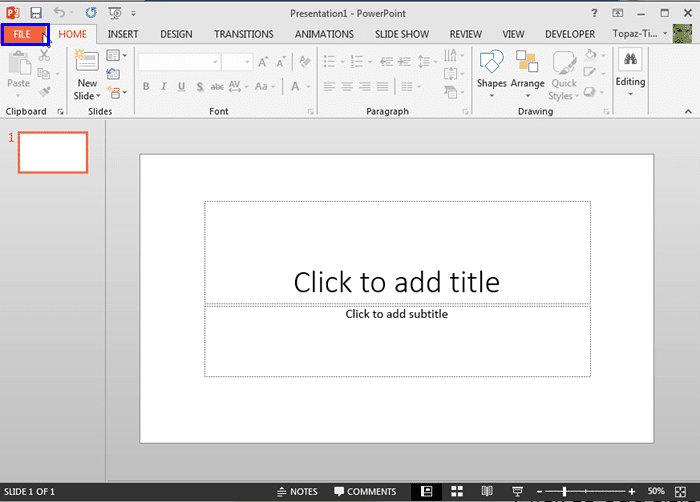Click the Save icon in the Quick Access Toolbar
The image size is (700, 502).
36,13
